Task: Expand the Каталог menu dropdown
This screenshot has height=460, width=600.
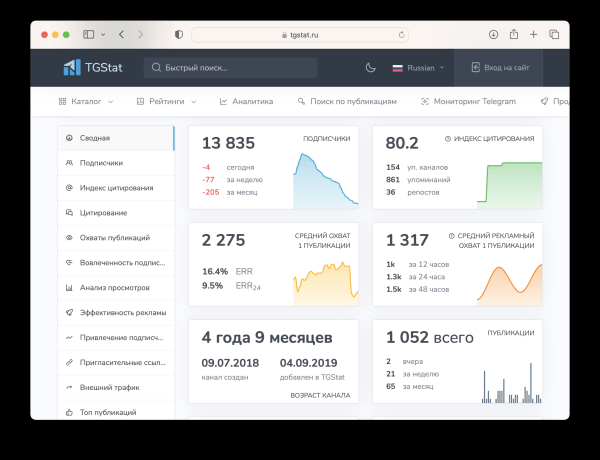Action: tap(86, 101)
